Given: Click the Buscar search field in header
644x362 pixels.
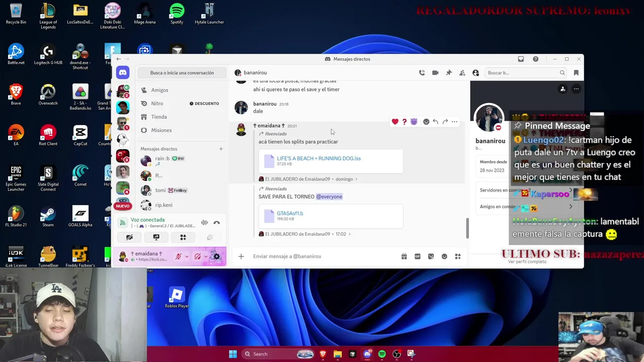Looking at the screenshot, I should (x=526, y=73).
